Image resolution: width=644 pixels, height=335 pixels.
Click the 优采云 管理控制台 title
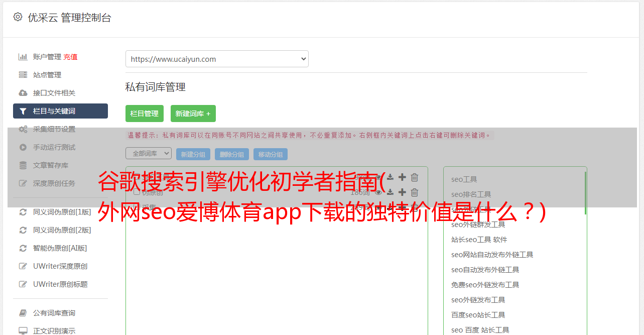[69, 18]
